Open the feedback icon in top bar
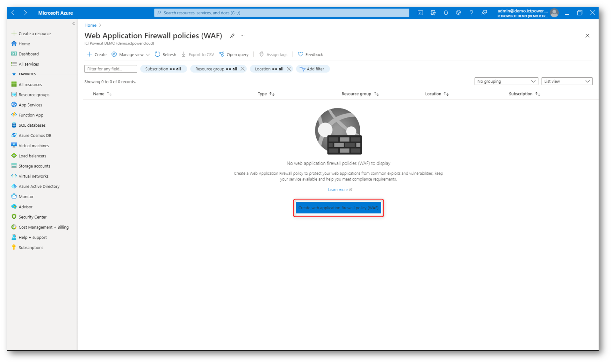This screenshot has width=612, height=364. point(484,13)
